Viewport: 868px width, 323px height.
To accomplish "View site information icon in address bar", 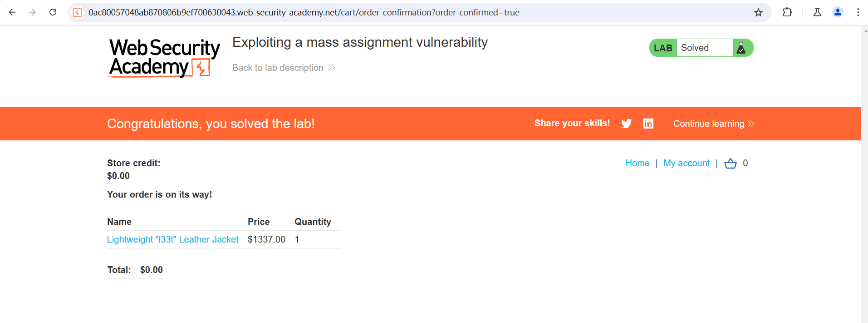I will click(x=78, y=12).
